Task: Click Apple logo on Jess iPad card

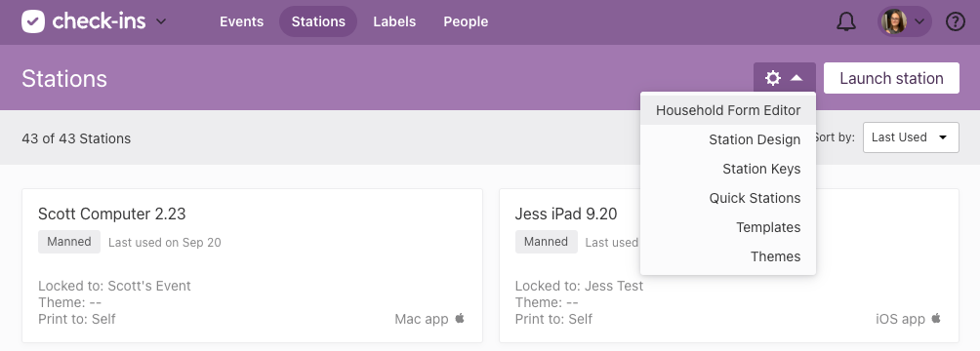Action: (x=936, y=319)
